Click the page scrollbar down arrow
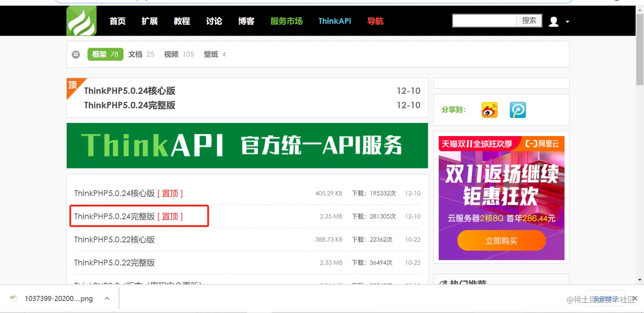This screenshot has width=644, height=313. 640,280
